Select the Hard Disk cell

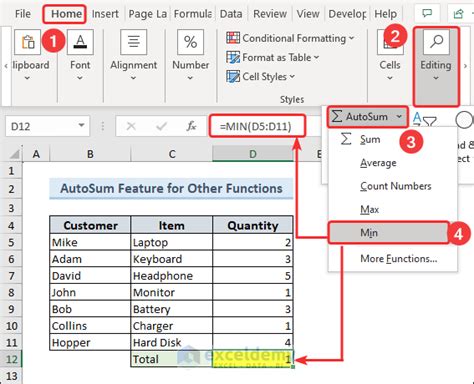coord(172,342)
